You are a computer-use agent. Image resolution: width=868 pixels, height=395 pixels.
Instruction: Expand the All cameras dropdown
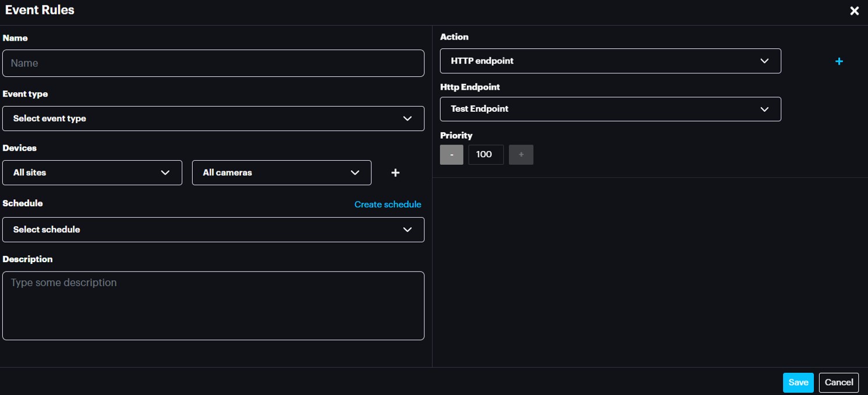281,172
